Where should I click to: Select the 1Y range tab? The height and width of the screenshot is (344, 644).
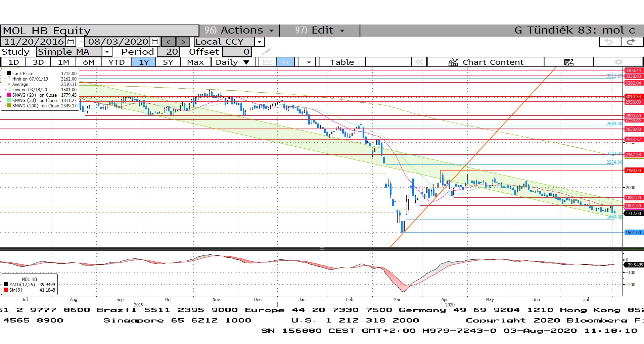(x=144, y=62)
